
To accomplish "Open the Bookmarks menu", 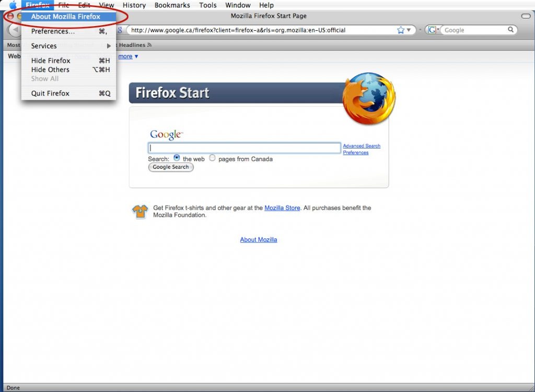I will (172, 5).
